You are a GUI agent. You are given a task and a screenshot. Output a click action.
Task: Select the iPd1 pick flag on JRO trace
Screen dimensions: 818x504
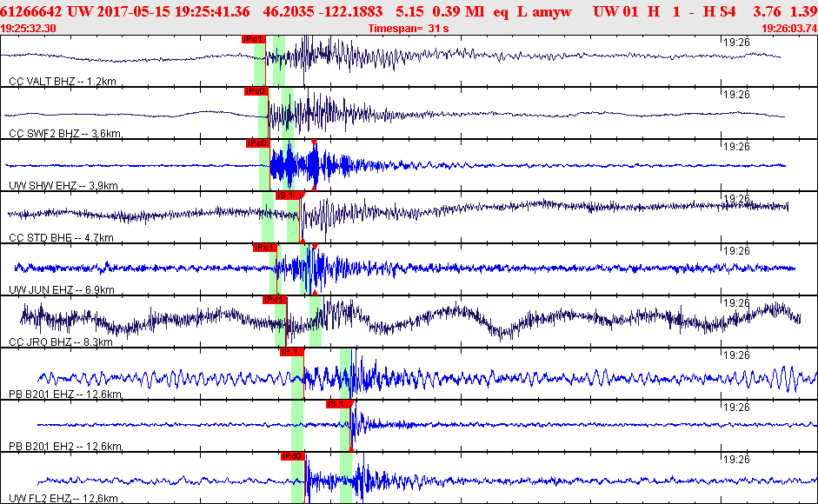click(x=275, y=300)
